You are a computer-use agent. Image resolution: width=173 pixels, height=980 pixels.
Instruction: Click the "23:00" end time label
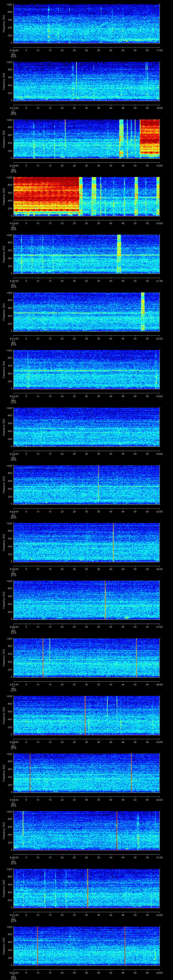160,396
